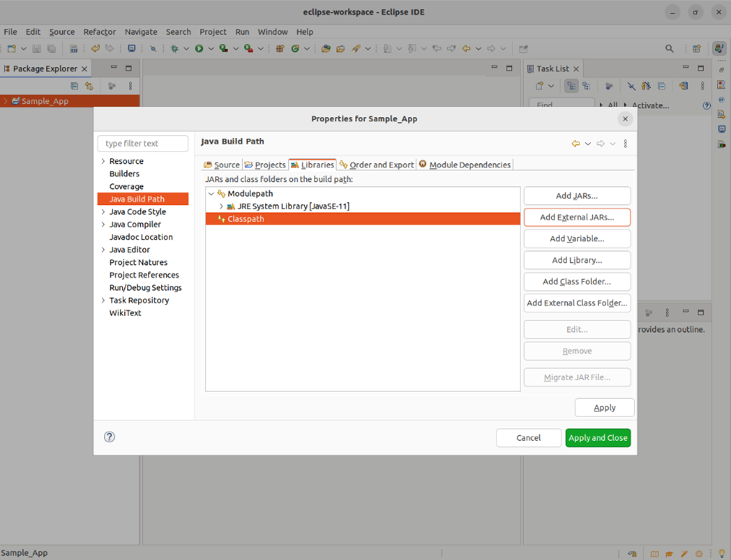The image size is (731, 560).
Task: Click Collapse All icon in Package Explorer
Action: [74, 86]
